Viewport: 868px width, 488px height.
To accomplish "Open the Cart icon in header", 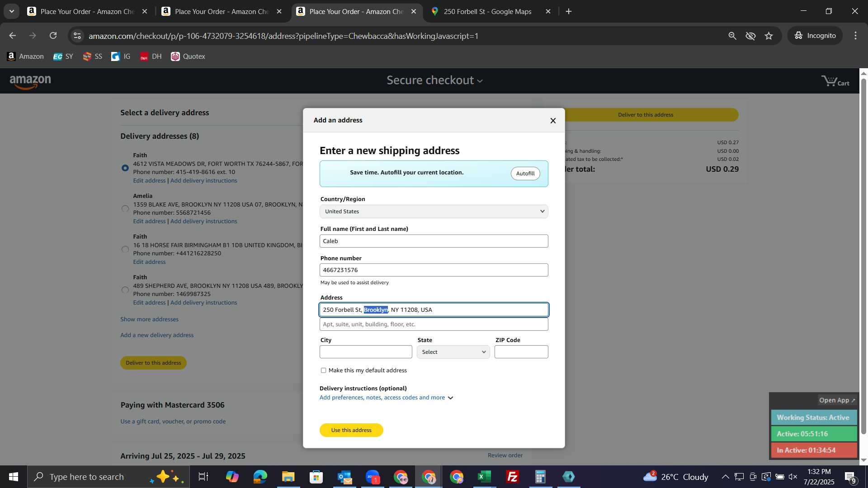I will click(x=835, y=81).
